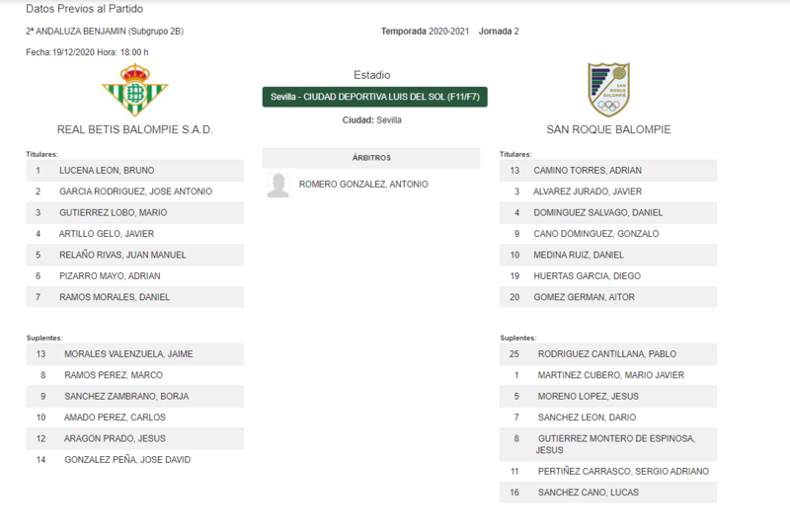The image size is (790, 532).
Task: Pick player CANO DOMINGUEZ, GONZALO
Action: point(608,234)
